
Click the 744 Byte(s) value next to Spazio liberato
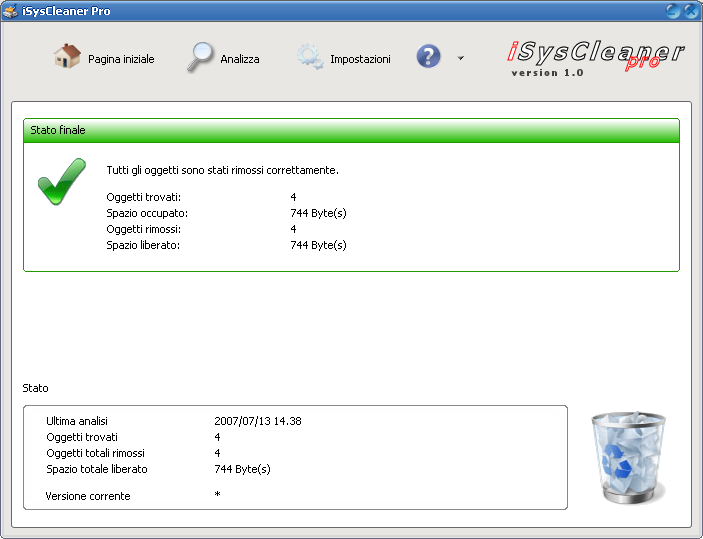click(x=318, y=245)
